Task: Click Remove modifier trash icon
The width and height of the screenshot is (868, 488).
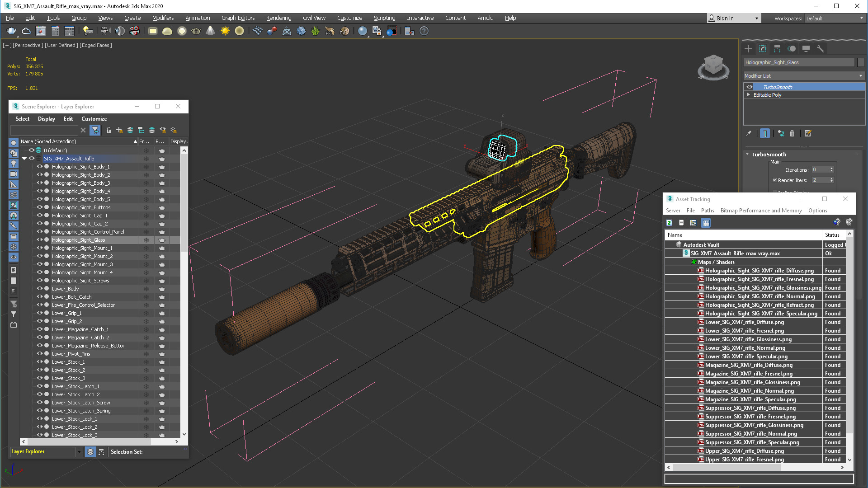Action: pos(792,133)
